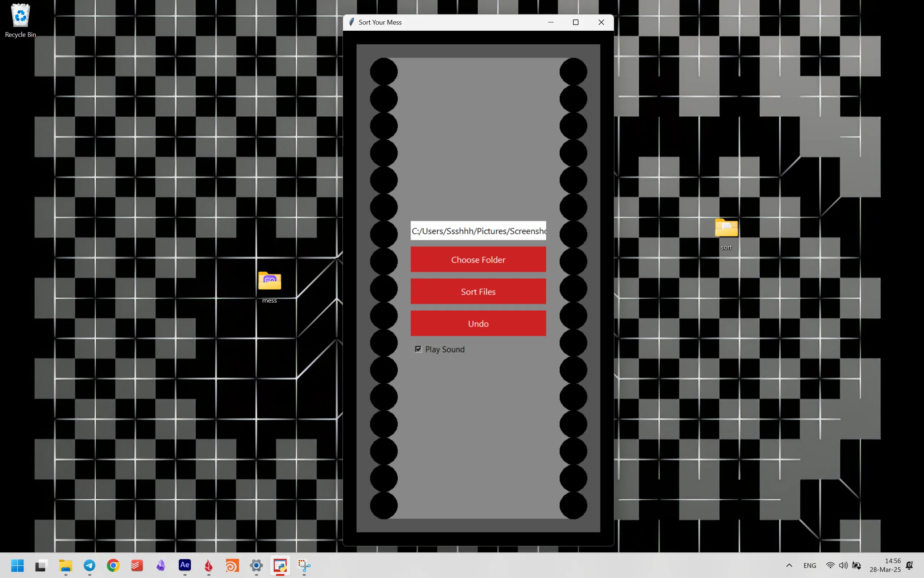Select the mess folder on the desktop

point(270,288)
